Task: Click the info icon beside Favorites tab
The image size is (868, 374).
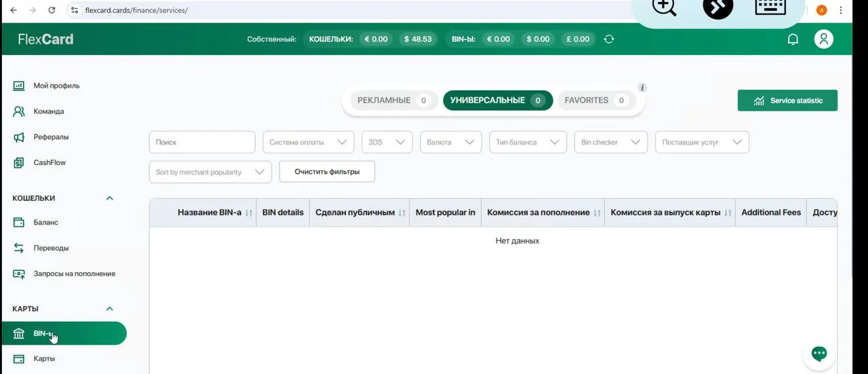Action: coord(642,88)
